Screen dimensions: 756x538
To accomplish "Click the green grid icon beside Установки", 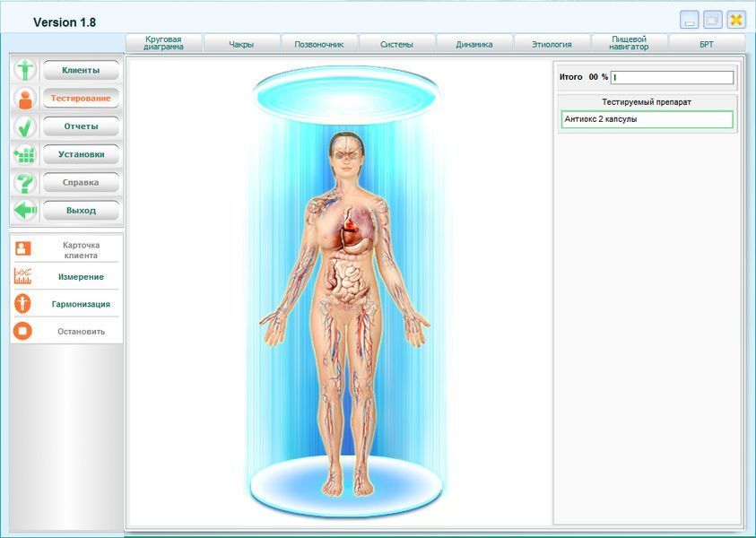I will 25,154.
